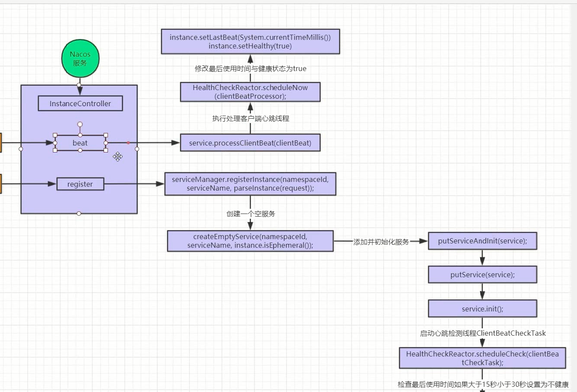Click the InstanceController box
The height and width of the screenshot is (392, 577).
pyautogui.click(x=80, y=104)
